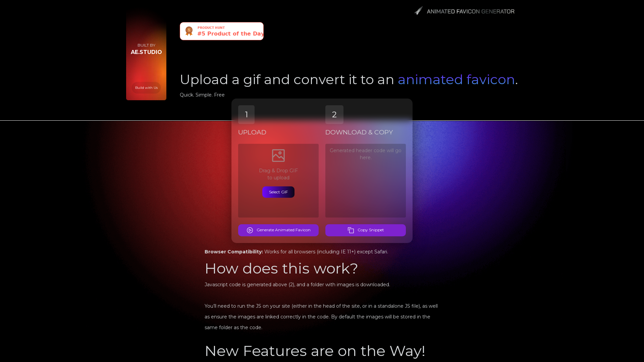Screen dimensions: 644x362
Task: Click PRODUCT HUNT label text
Action: (211, 27)
